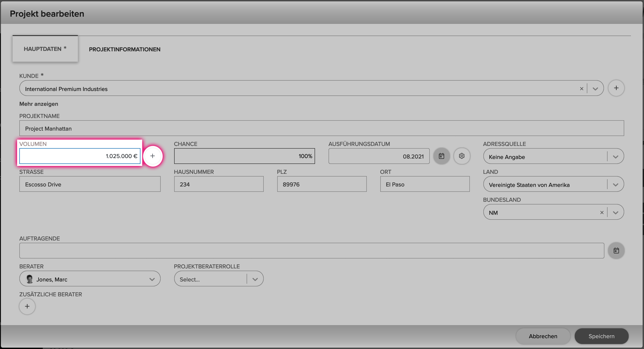
Task: Click the PLZ field showing 89976
Action: [322, 184]
